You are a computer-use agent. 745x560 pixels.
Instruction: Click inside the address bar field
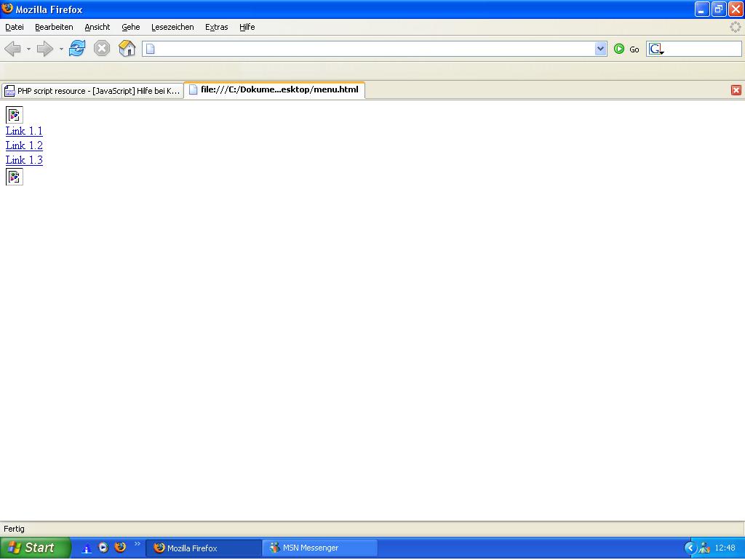coord(371,49)
